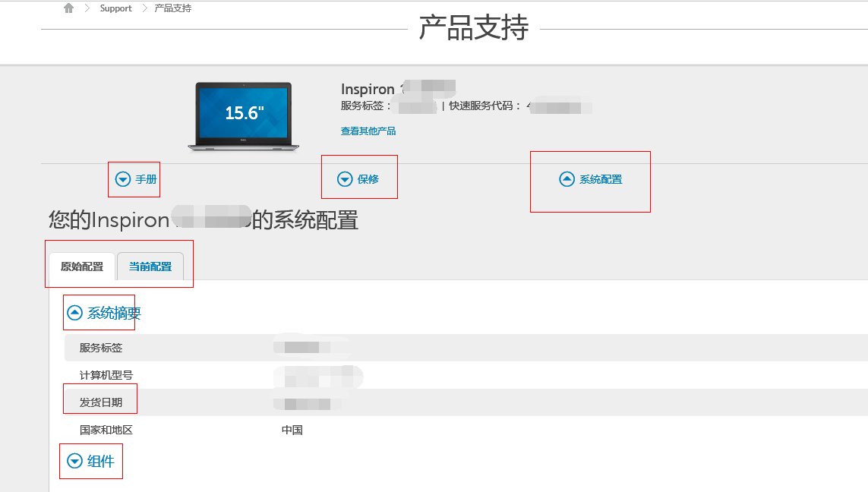The width and height of the screenshot is (868, 492).
Task: Click the 查看其他产品 link
Action: [368, 130]
